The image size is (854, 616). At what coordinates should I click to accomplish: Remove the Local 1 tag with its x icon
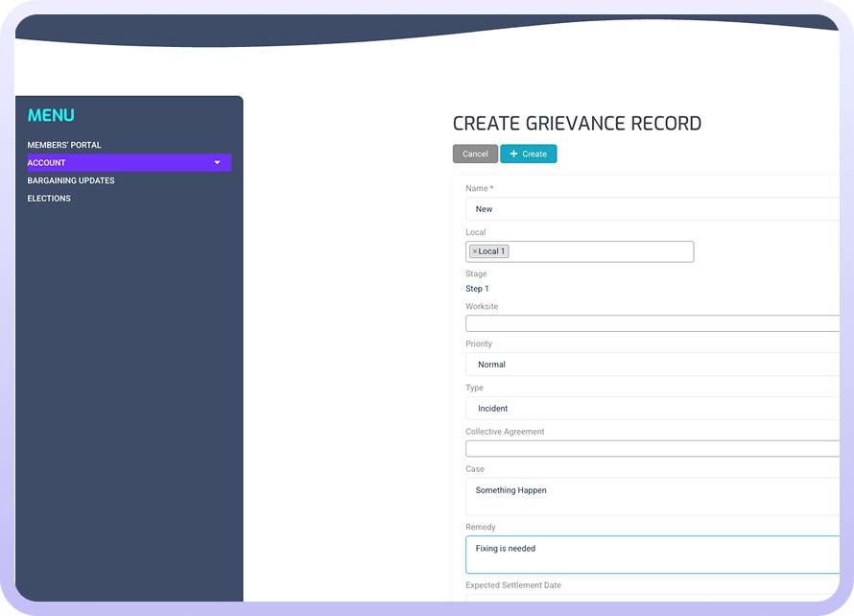pyautogui.click(x=474, y=251)
